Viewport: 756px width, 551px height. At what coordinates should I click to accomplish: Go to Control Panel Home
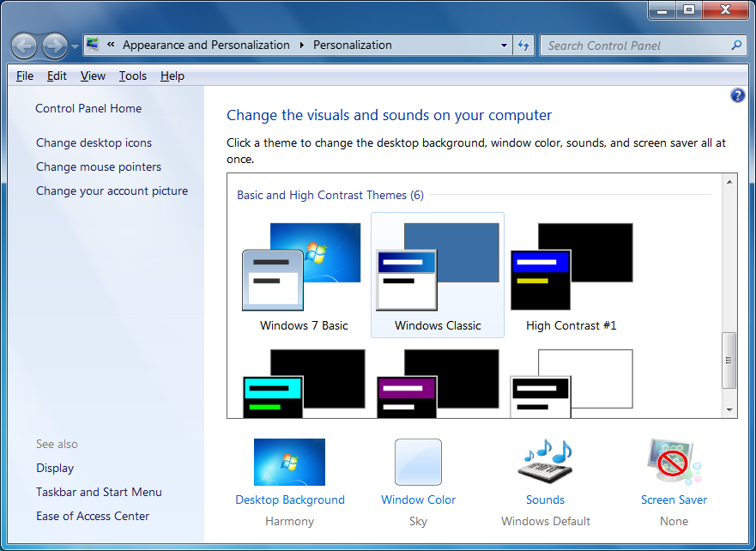88,108
